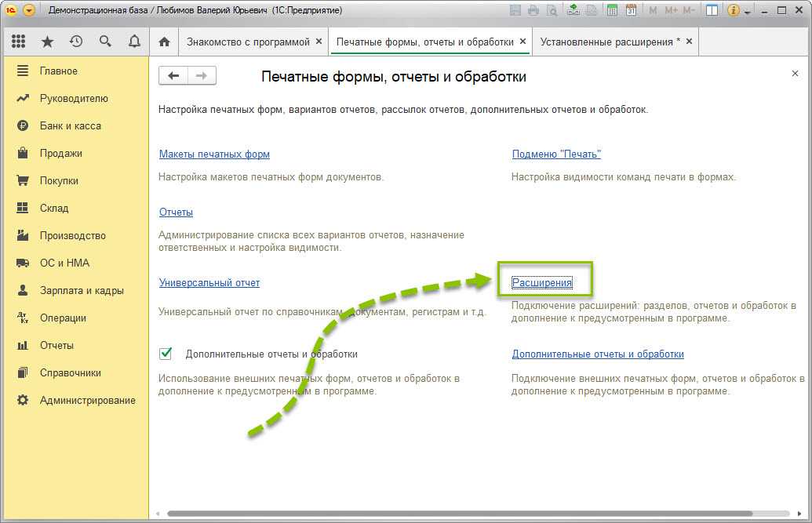Open Банк и касса section
812x523 pixels.
(71, 125)
